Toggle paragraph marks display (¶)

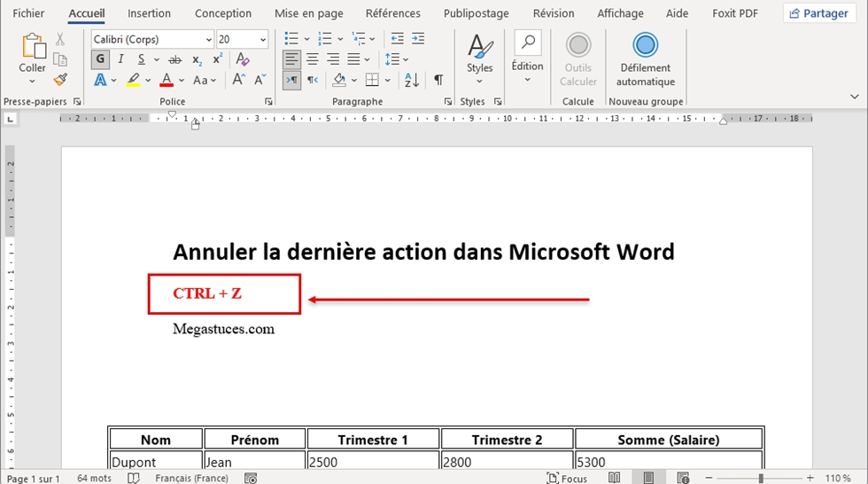438,80
